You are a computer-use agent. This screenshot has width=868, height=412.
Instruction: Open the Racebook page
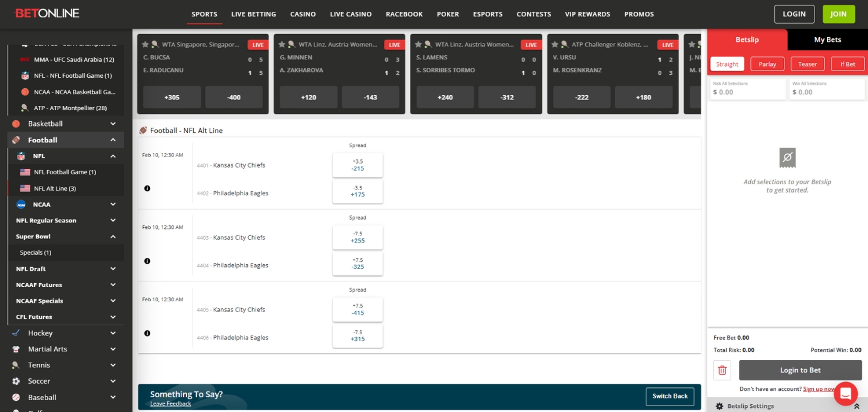click(x=404, y=14)
